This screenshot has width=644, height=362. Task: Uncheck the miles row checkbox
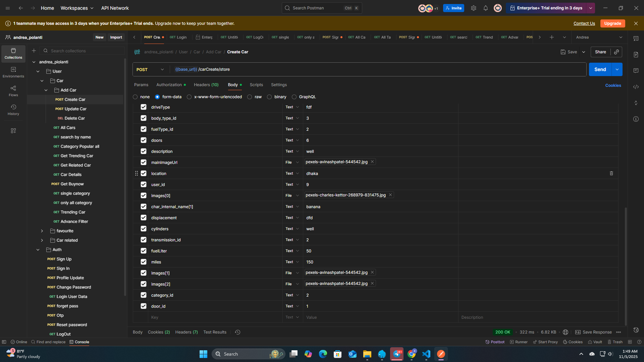[144, 262]
